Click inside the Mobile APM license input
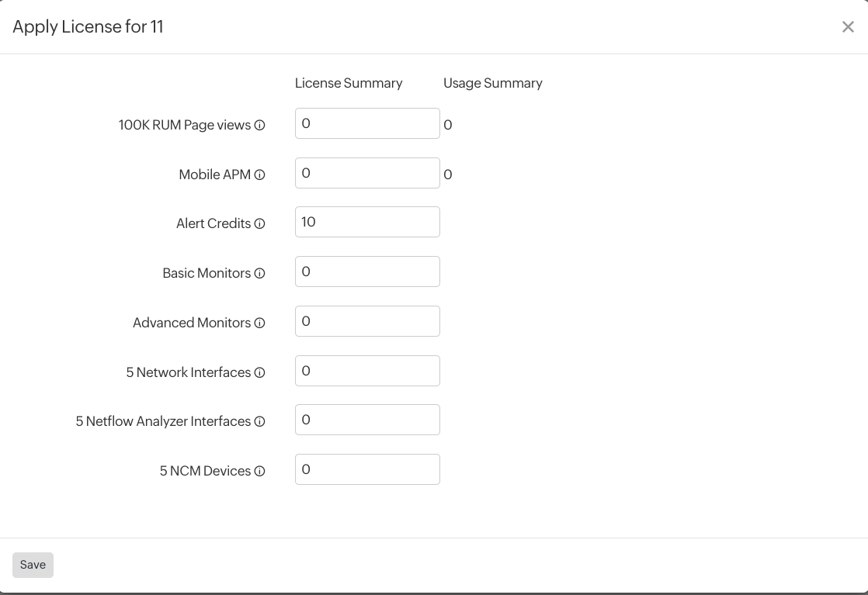The height and width of the screenshot is (595, 868). click(367, 172)
